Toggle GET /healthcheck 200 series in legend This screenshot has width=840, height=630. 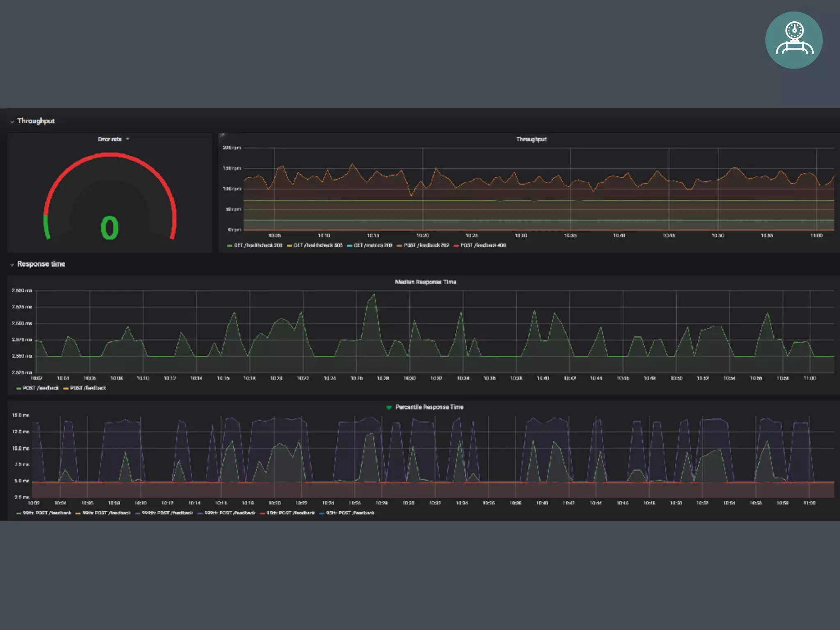pyautogui.click(x=258, y=245)
